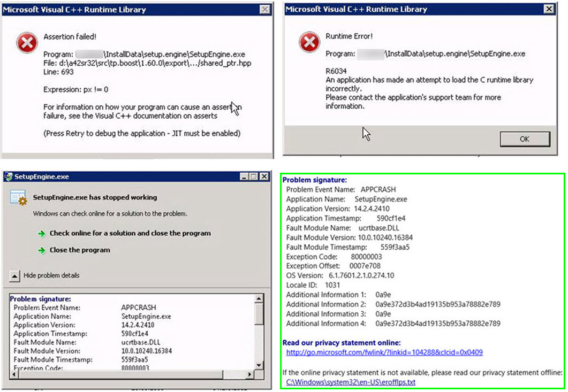
Task: Close the SetupEngine.exe crash window
Action: (x=265, y=176)
